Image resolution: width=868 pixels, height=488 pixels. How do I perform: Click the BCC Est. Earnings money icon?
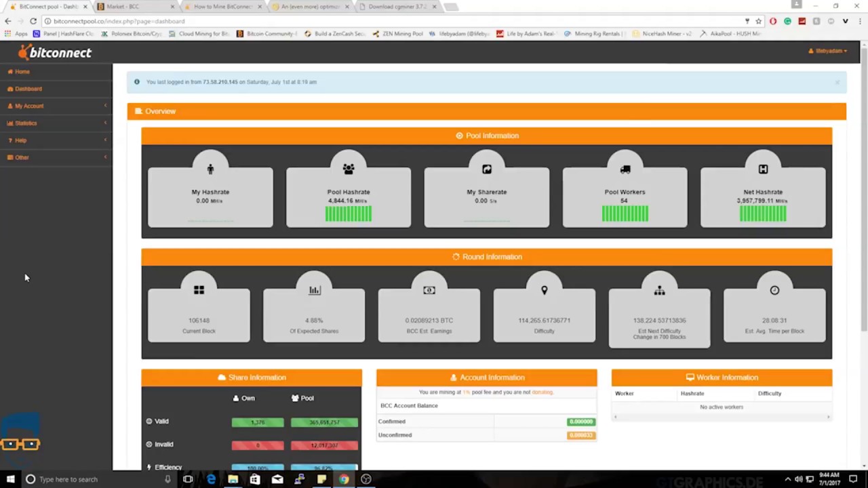tap(429, 290)
